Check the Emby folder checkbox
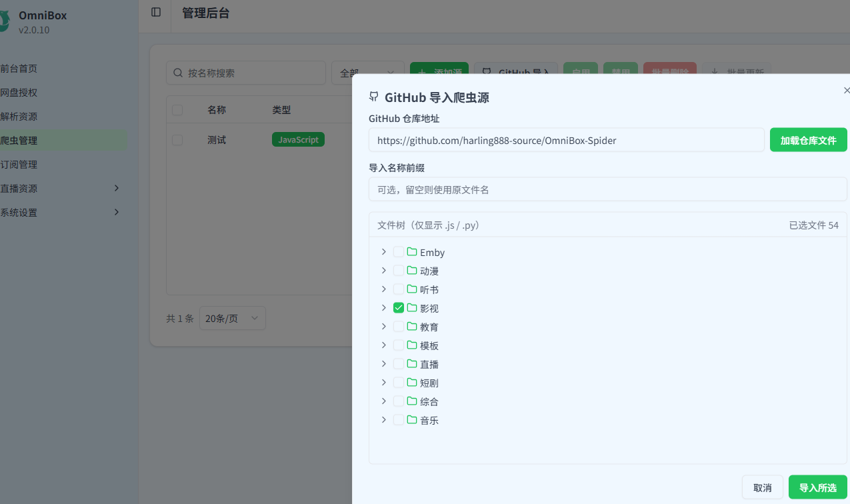Viewport: 850px width, 504px height. (399, 252)
